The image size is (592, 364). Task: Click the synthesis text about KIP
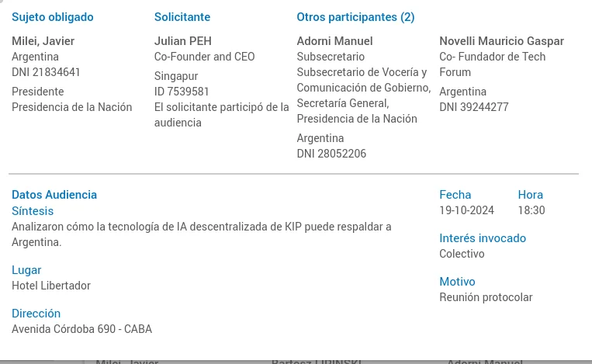point(201,227)
